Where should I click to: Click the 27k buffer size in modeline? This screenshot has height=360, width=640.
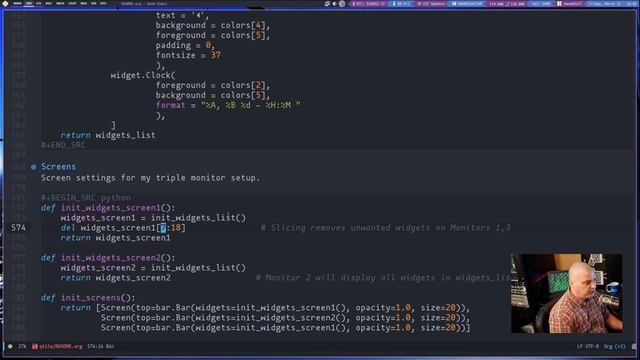point(22,347)
